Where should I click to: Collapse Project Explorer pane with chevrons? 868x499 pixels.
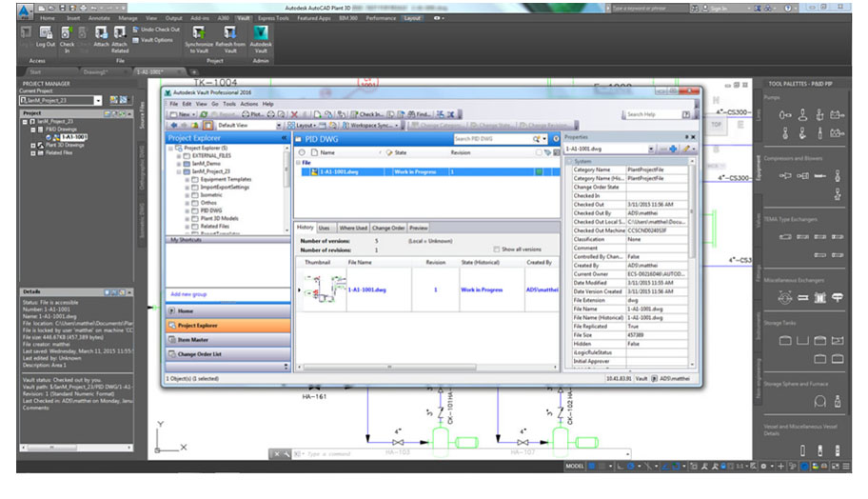coord(284,138)
